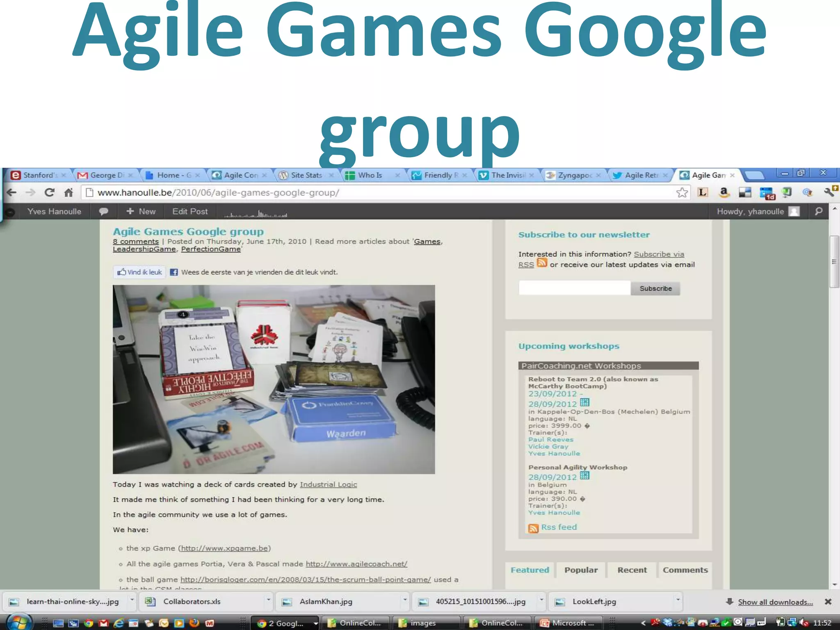The width and height of the screenshot is (840, 630).
Task: Open calendar icon for Personal Agility Workshop
Action: point(584,476)
